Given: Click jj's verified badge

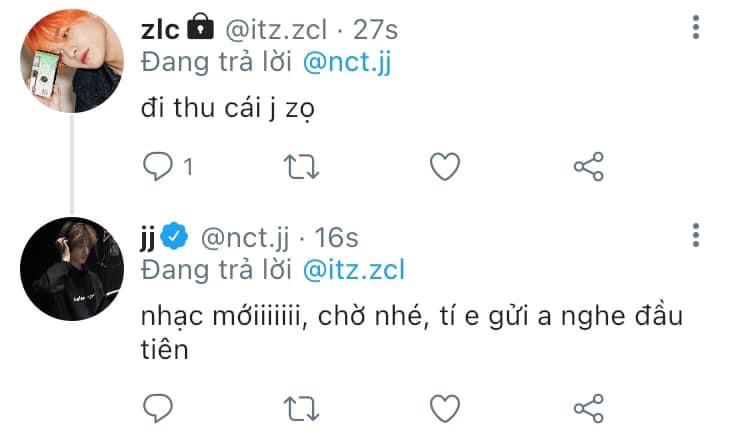Looking at the screenshot, I should coord(176,237).
